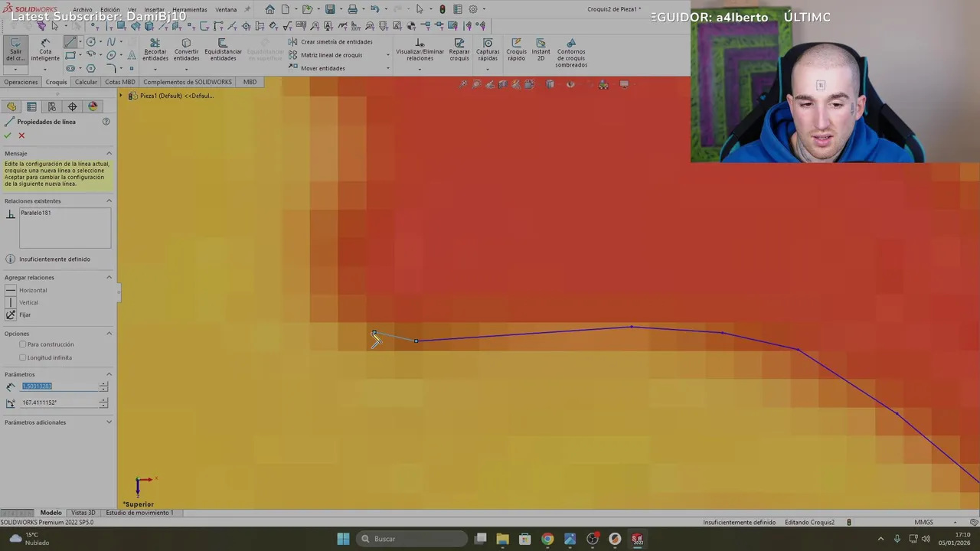Toggle Instant 2D
This screenshot has width=980, height=551.
[541, 51]
